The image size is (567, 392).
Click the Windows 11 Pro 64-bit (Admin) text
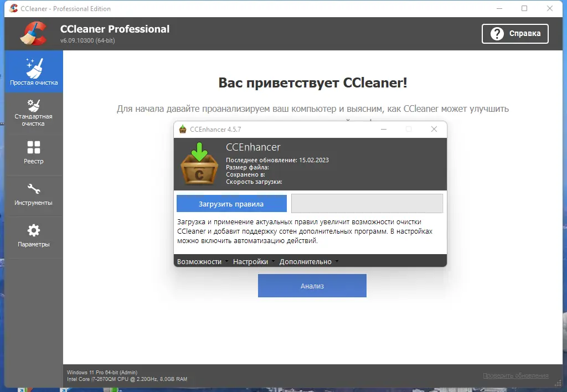102,372
